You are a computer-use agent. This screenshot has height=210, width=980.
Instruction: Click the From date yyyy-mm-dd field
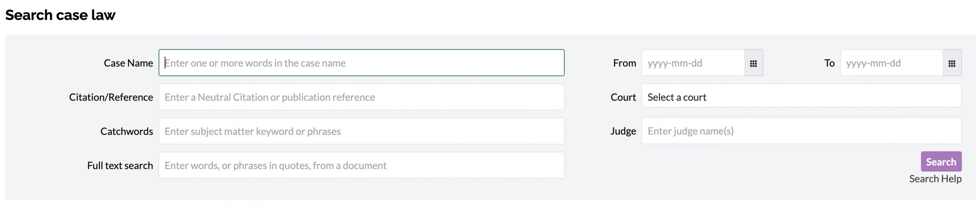click(x=693, y=63)
